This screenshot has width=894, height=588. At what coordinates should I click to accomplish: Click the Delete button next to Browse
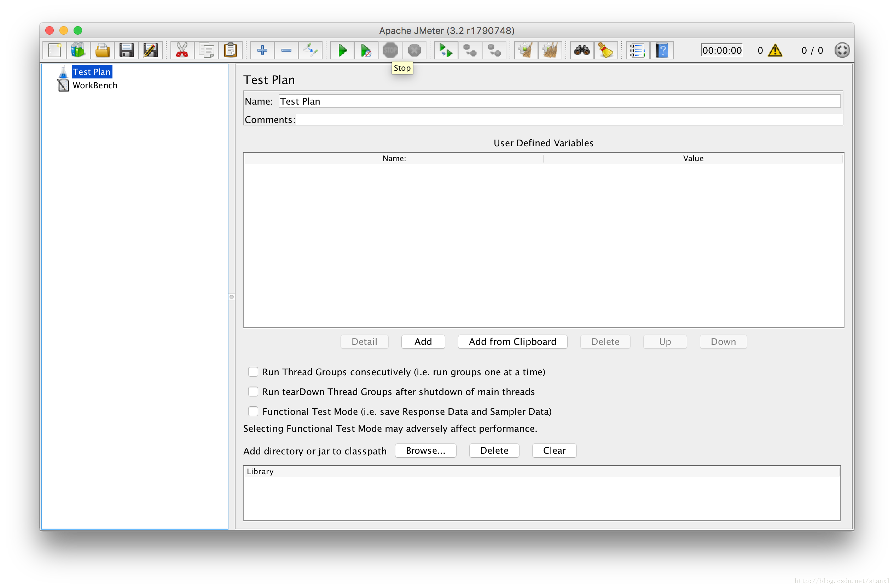(494, 451)
